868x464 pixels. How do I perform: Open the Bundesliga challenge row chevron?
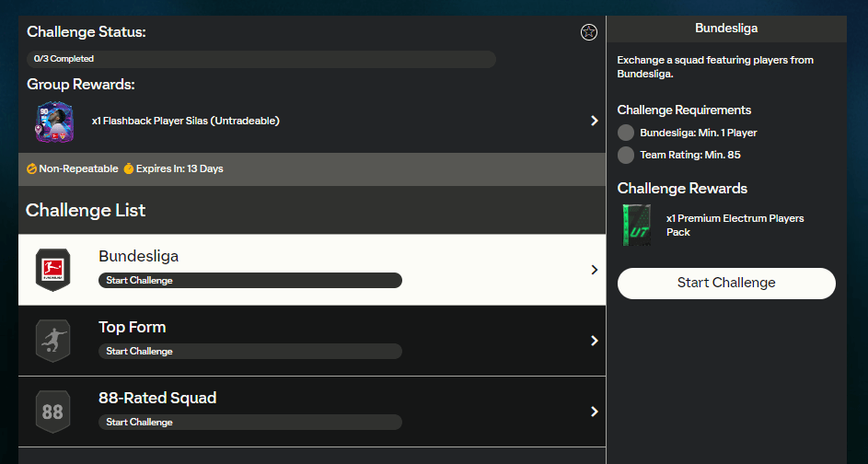[x=594, y=270]
